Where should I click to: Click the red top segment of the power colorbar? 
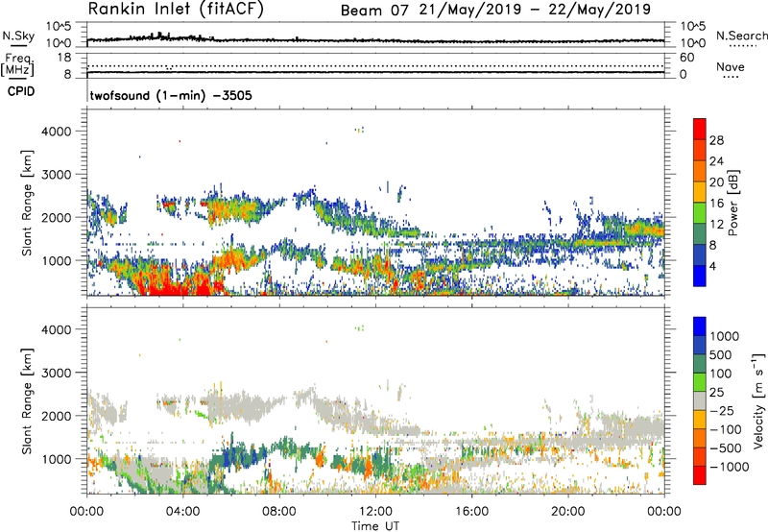[x=700, y=129]
